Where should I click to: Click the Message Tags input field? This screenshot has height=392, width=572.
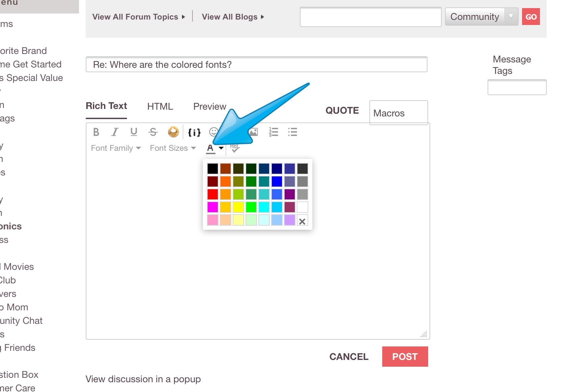[x=517, y=87]
